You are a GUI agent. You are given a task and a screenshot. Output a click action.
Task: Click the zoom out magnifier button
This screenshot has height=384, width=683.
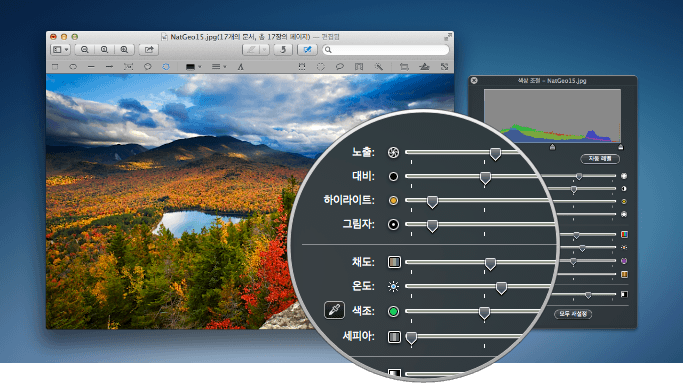coord(85,50)
